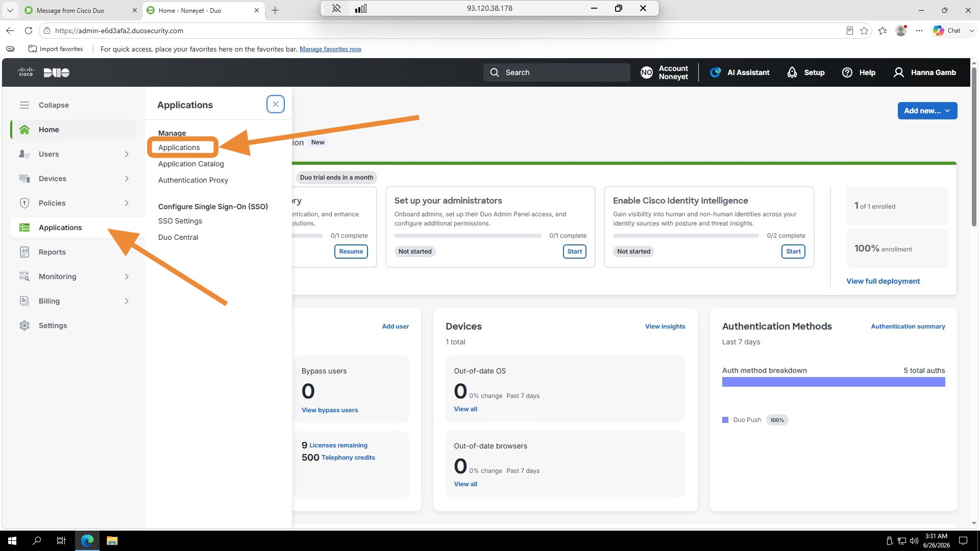Open Edge from the Windows taskbar
This screenshot has height=551, width=980.
(87, 541)
